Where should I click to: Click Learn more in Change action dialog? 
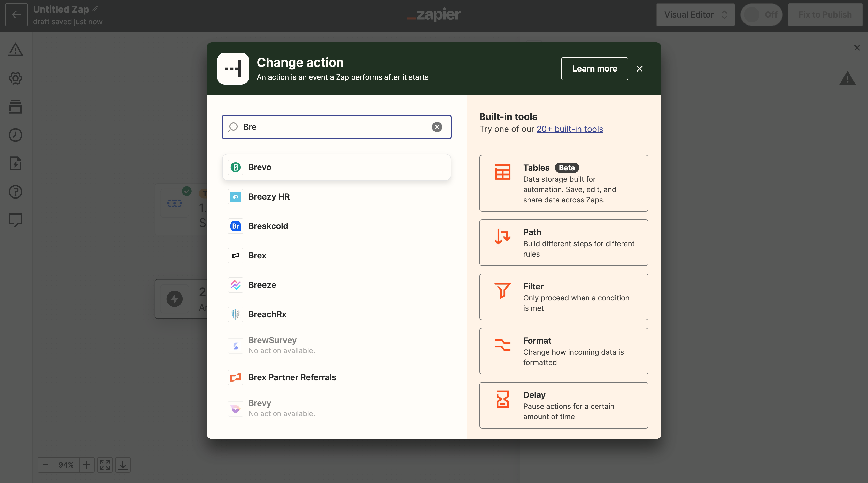pyautogui.click(x=594, y=68)
